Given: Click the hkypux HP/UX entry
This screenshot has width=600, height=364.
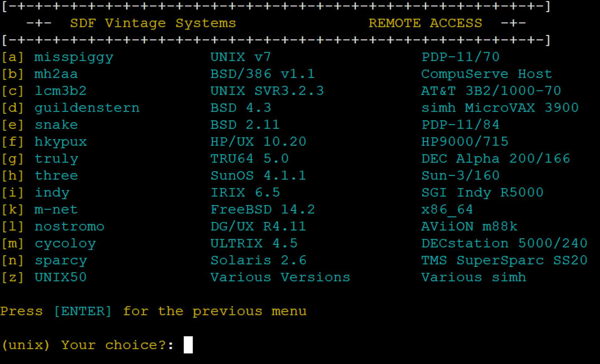Looking at the screenshot, I should click(61, 142).
